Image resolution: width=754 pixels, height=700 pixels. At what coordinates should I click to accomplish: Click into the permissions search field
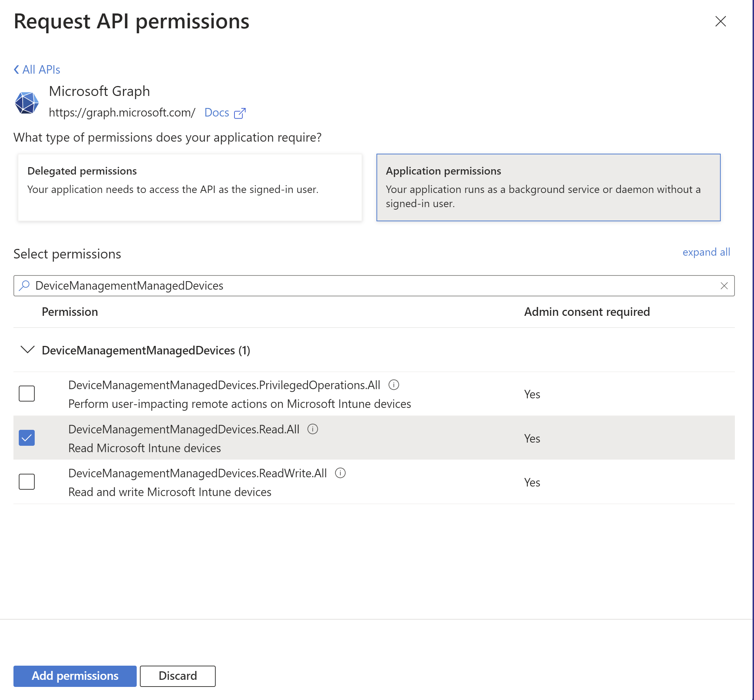tap(371, 286)
